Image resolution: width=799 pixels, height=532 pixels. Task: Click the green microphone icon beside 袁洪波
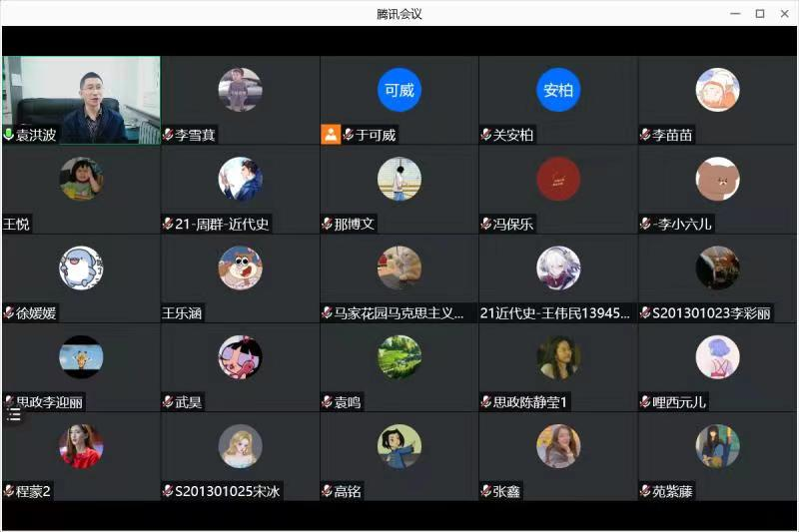click(8, 135)
